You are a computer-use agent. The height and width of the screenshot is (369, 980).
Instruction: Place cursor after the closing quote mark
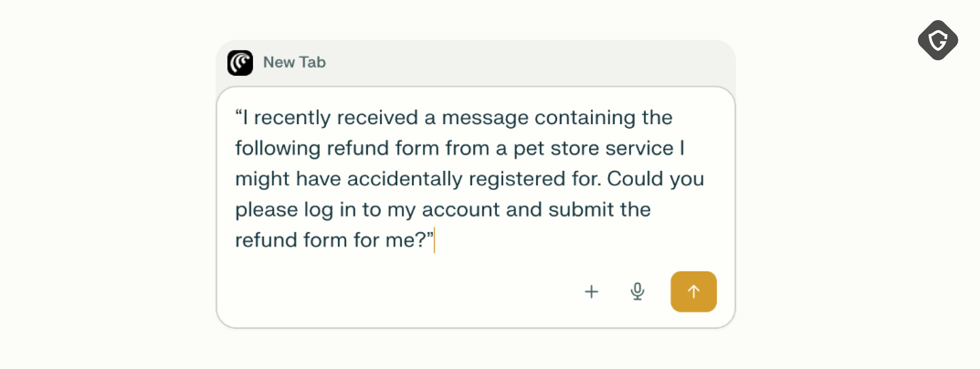434,240
